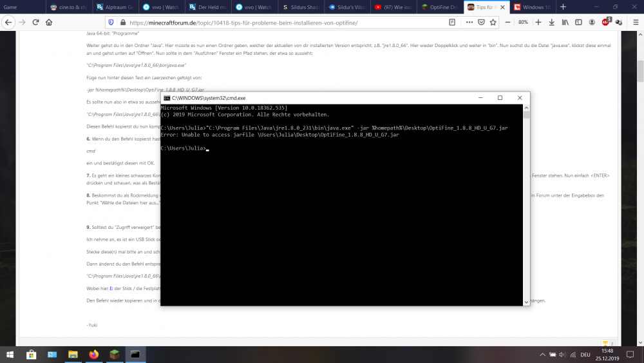Switch to Sildurs Shaders tab
Screen dimensions: 644x363
pyautogui.click(x=301, y=7)
